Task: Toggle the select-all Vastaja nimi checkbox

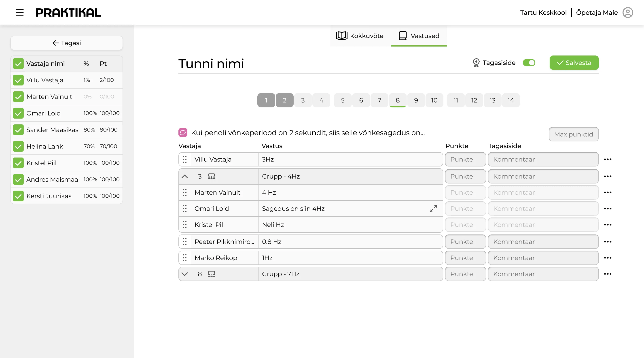Action: [18, 64]
